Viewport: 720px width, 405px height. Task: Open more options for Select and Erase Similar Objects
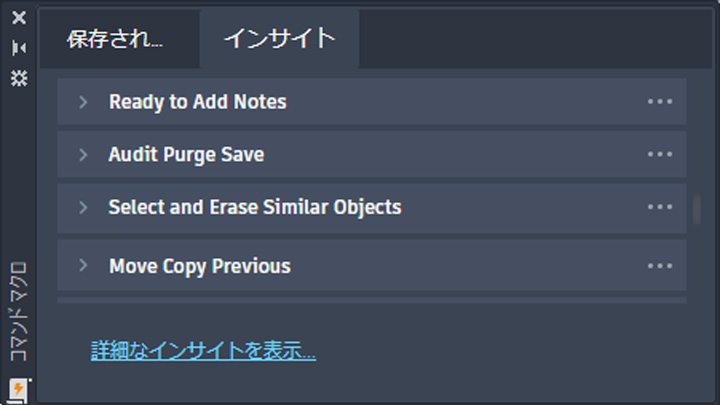click(660, 207)
